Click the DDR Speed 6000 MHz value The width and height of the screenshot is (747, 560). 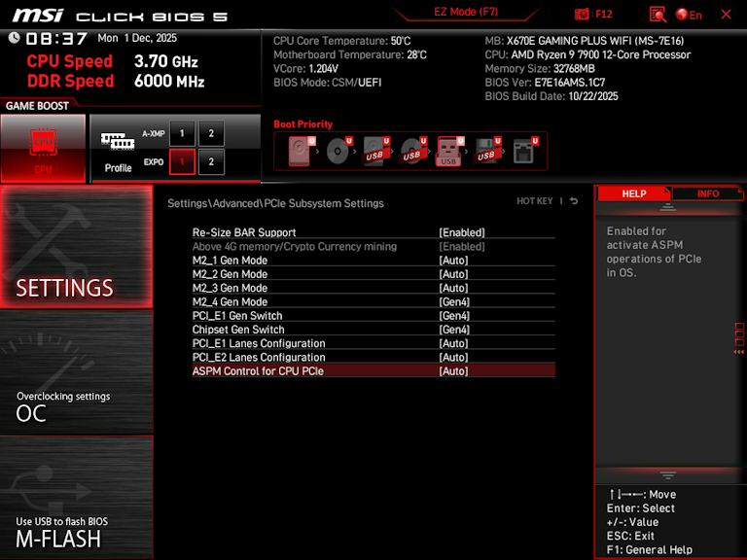click(169, 81)
